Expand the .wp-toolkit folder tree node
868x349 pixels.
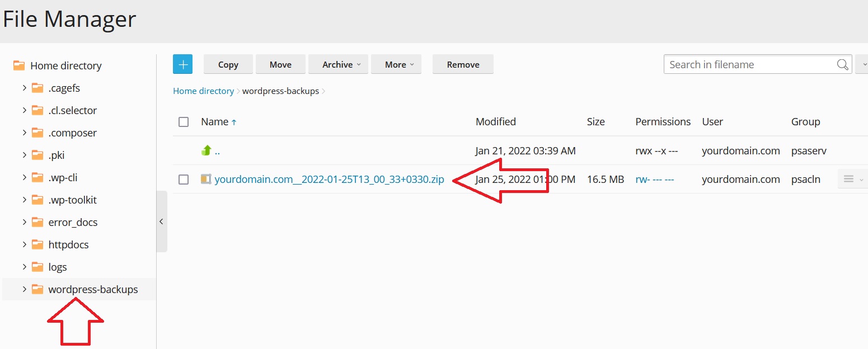pyautogui.click(x=24, y=200)
